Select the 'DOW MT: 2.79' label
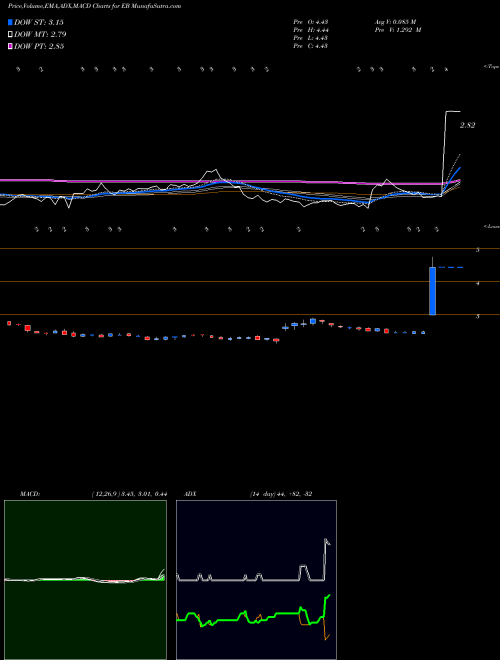The image size is (500, 660). 40,34
